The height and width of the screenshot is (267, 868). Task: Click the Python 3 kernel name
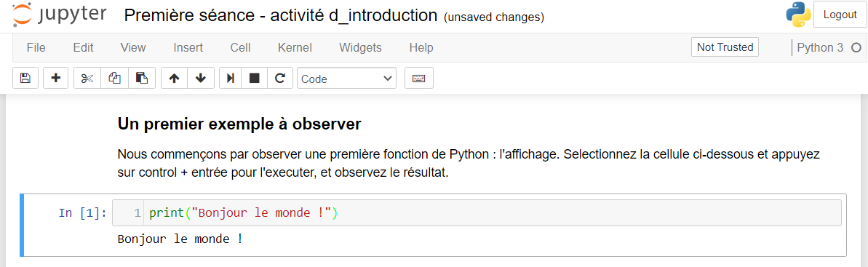[820, 47]
